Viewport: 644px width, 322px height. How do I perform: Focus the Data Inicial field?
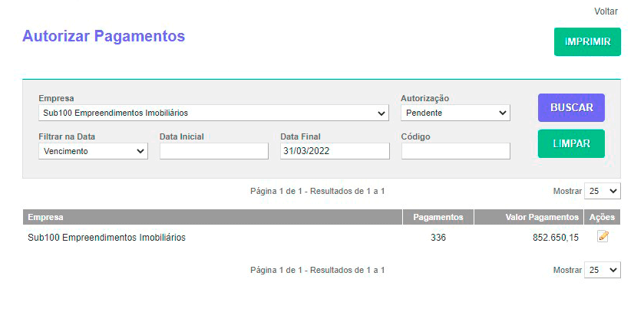pyautogui.click(x=213, y=151)
